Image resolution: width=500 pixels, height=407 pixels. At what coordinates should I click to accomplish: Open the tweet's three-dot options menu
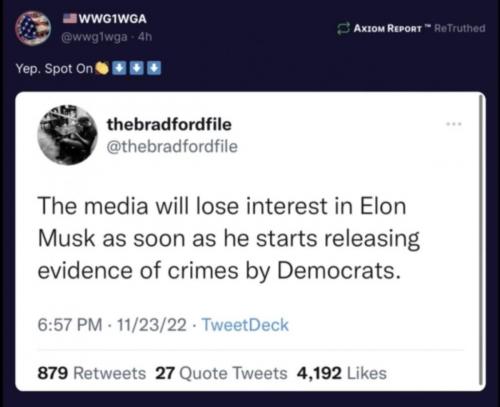pos(454,124)
